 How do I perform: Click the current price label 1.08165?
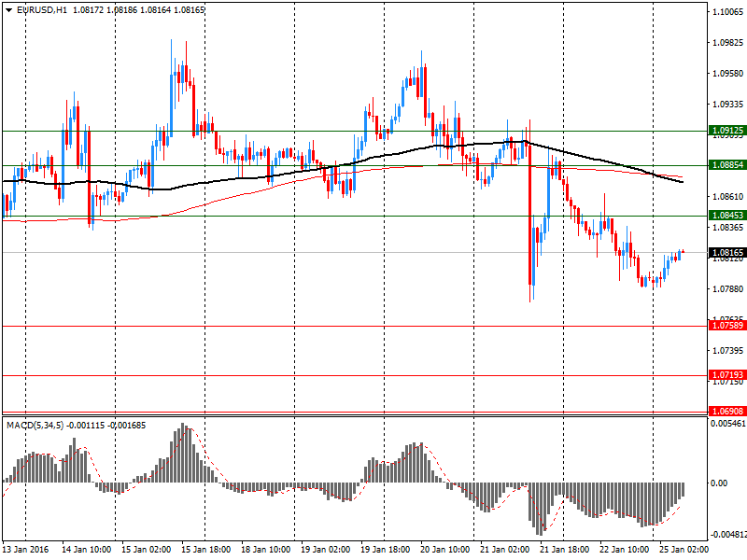tap(727, 252)
